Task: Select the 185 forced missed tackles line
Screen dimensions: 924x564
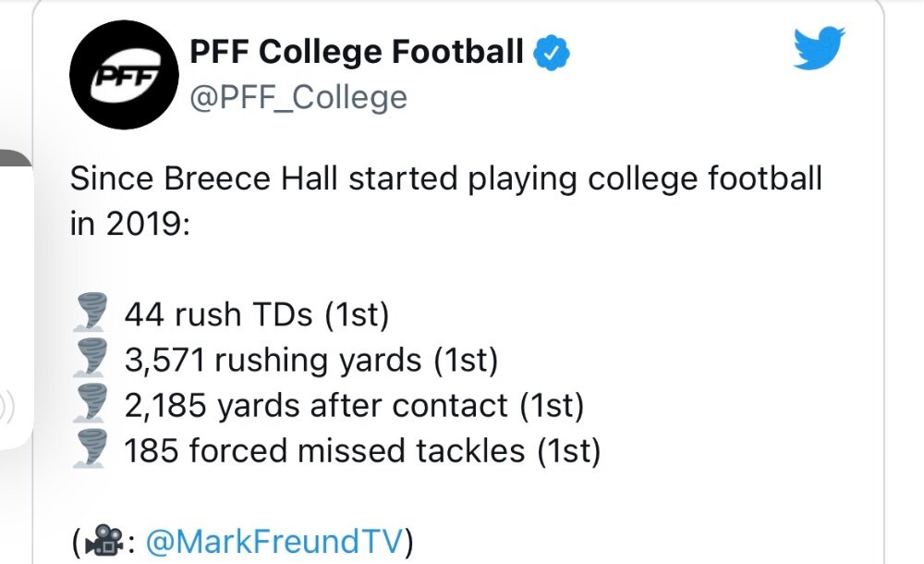Action: click(x=362, y=451)
